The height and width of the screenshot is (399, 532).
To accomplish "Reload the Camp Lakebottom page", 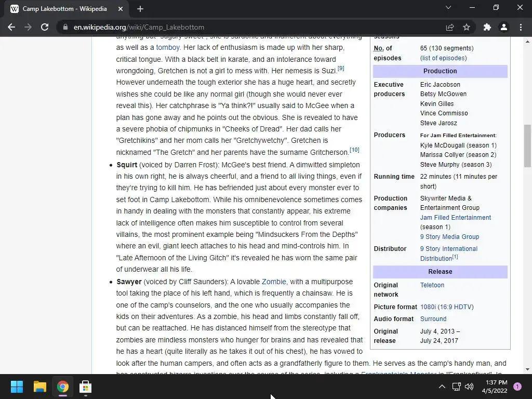I will 45,27.
